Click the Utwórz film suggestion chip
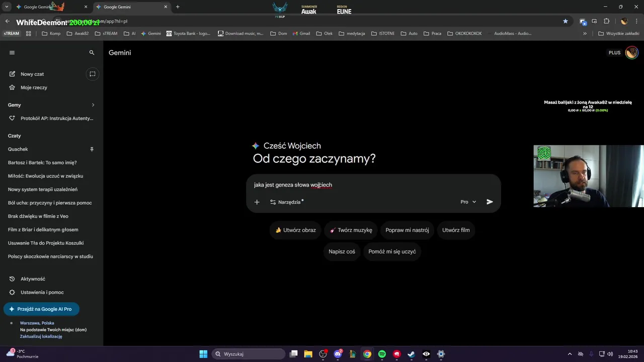The image size is (644, 362). pyautogui.click(x=456, y=230)
